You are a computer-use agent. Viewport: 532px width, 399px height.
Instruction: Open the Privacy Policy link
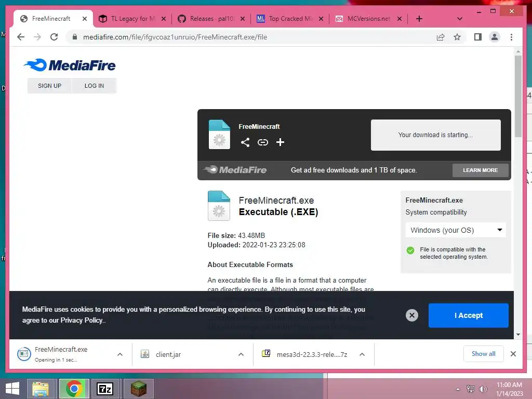coord(83,320)
